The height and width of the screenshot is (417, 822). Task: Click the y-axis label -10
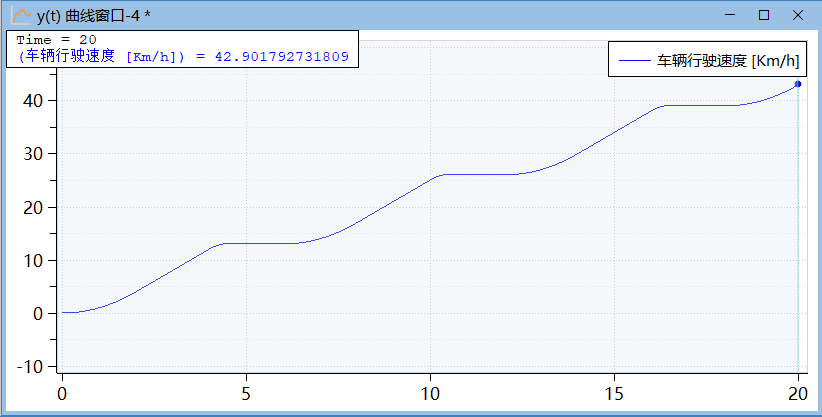[x=30, y=367]
